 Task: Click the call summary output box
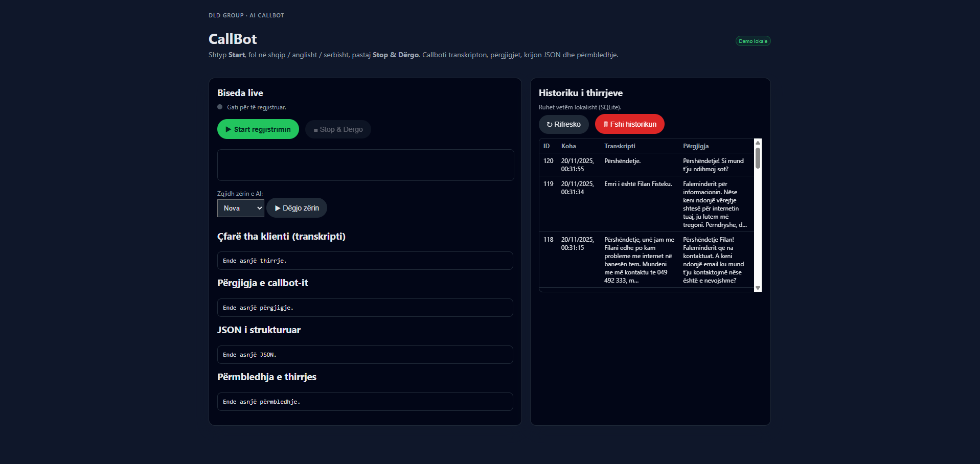pos(365,402)
